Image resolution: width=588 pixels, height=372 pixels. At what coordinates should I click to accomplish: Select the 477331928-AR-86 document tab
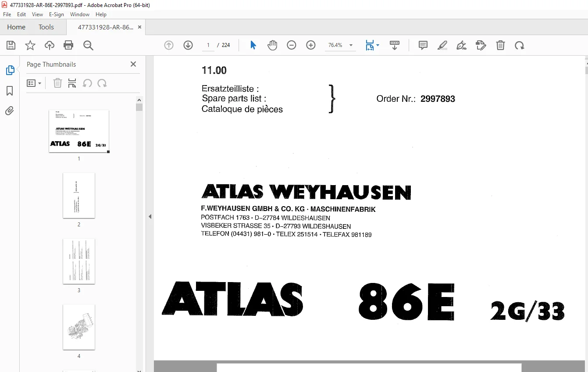pos(106,27)
